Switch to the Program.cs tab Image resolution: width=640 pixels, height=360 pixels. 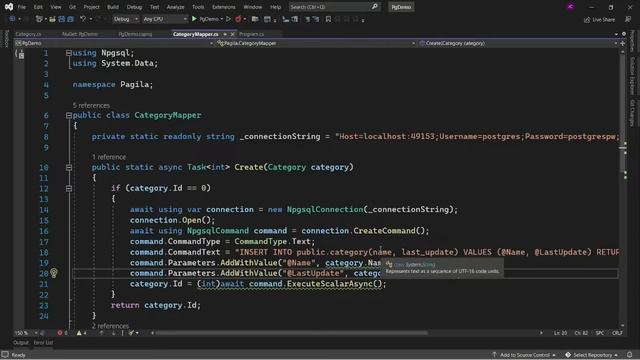tap(251, 34)
